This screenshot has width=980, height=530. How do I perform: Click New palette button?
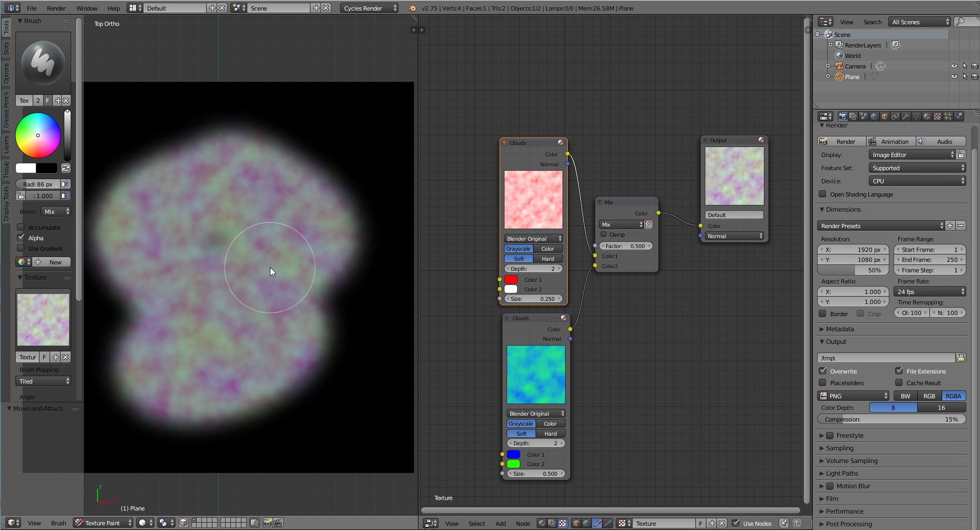point(51,262)
